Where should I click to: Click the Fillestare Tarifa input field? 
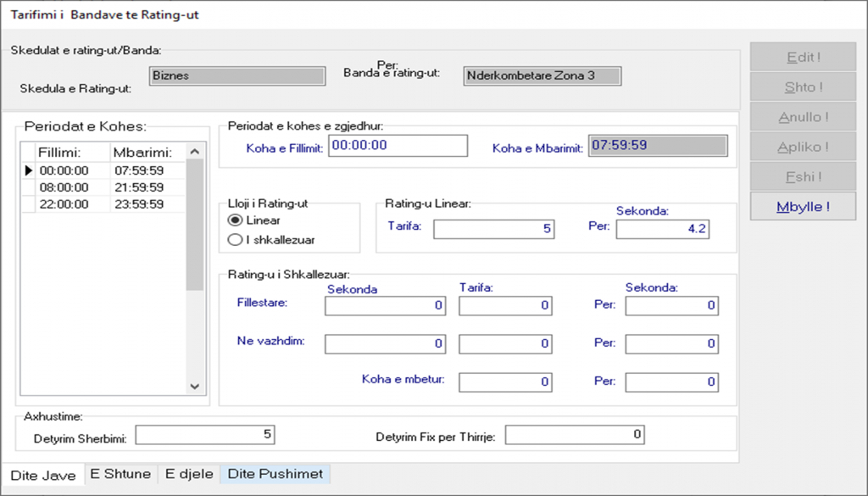[505, 305]
